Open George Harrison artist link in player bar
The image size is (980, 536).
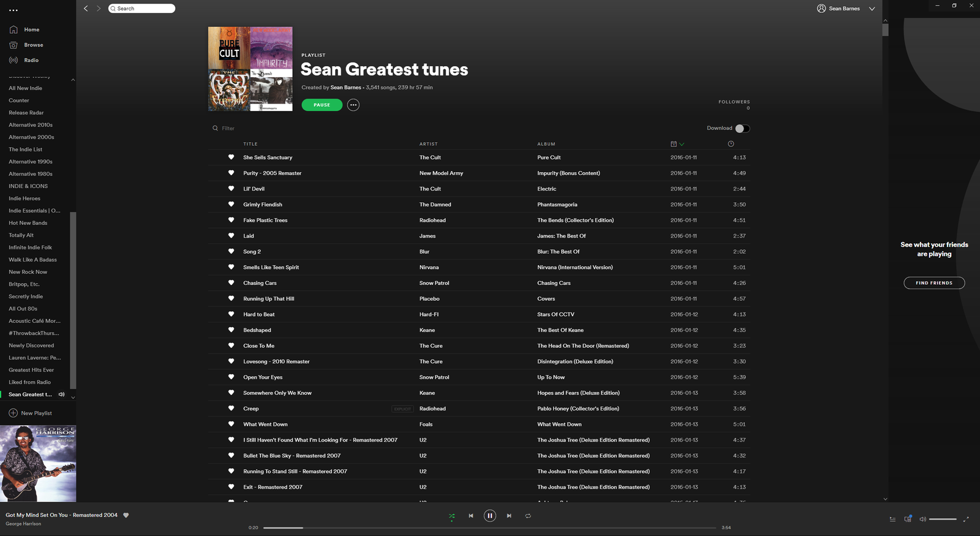click(x=23, y=524)
